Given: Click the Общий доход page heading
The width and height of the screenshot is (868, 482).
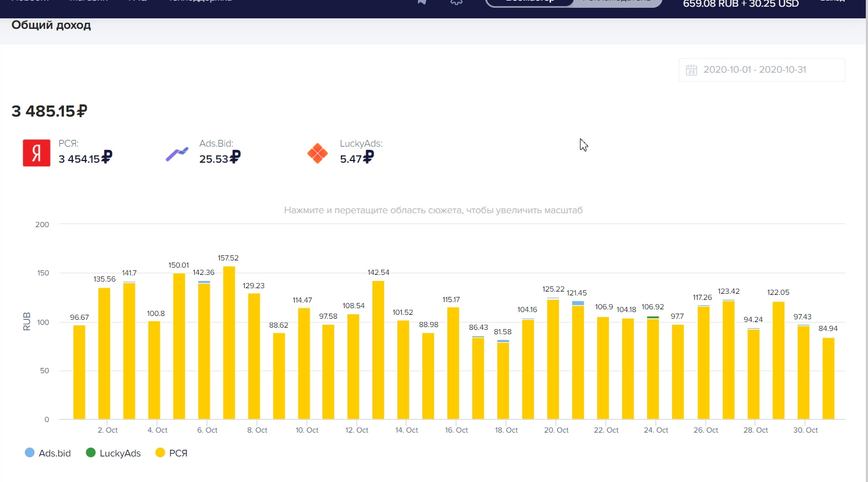Looking at the screenshot, I should 51,25.
